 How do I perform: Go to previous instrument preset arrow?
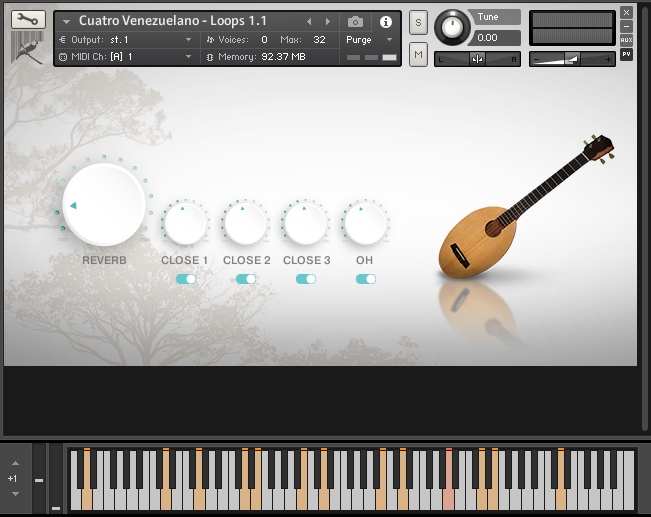(309, 22)
